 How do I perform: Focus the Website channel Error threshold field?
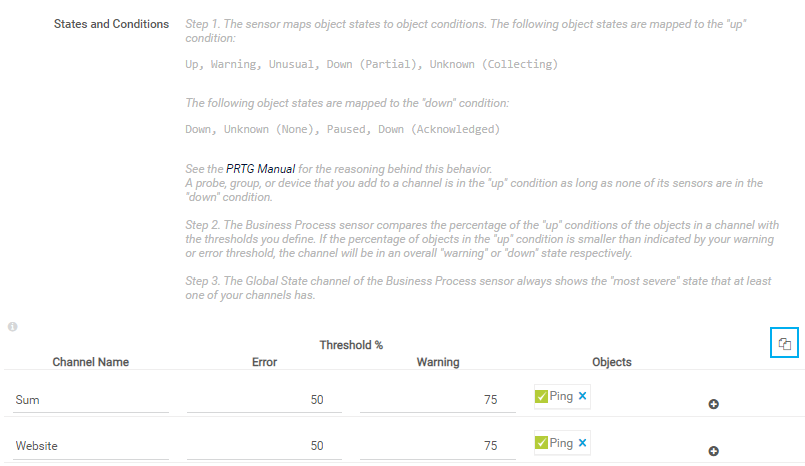(264, 447)
